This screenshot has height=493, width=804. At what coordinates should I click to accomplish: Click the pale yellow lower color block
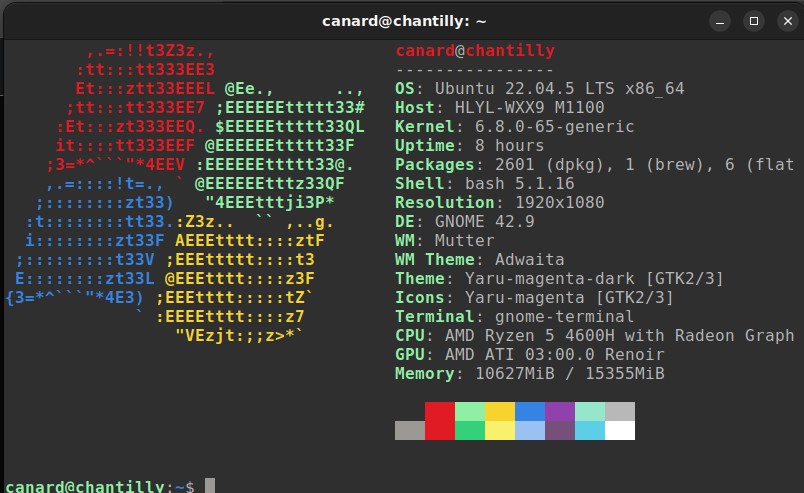[500, 430]
